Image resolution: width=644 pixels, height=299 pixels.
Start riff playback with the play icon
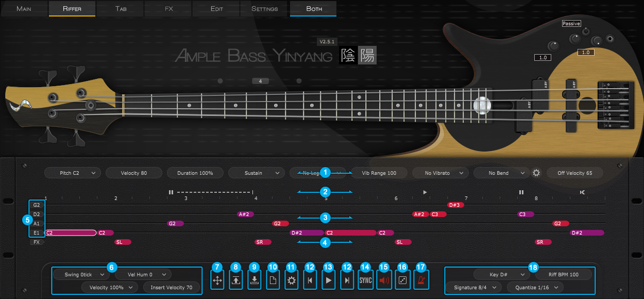(328, 280)
